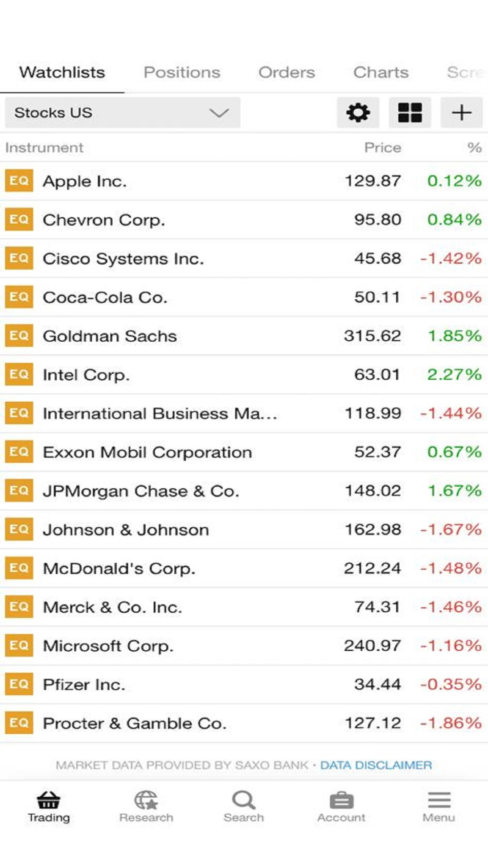
Task: Select the Intel Corp. instrument
Action: (244, 374)
